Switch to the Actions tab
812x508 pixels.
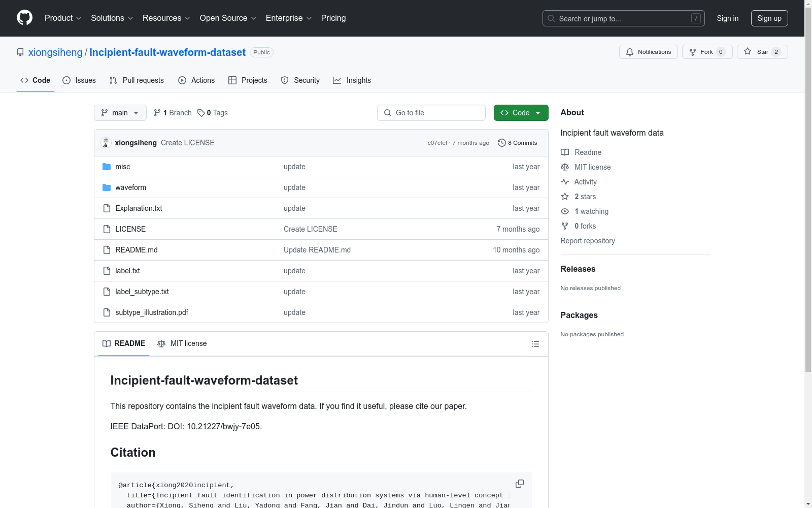[x=196, y=80]
